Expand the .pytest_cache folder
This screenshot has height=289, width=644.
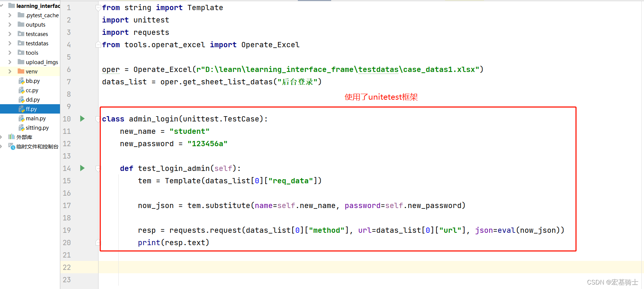pos(10,15)
